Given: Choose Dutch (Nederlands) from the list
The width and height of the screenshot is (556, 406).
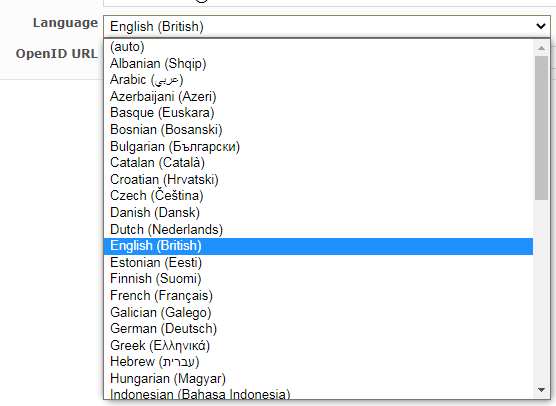Looking at the screenshot, I should pyautogui.click(x=318, y=229).
